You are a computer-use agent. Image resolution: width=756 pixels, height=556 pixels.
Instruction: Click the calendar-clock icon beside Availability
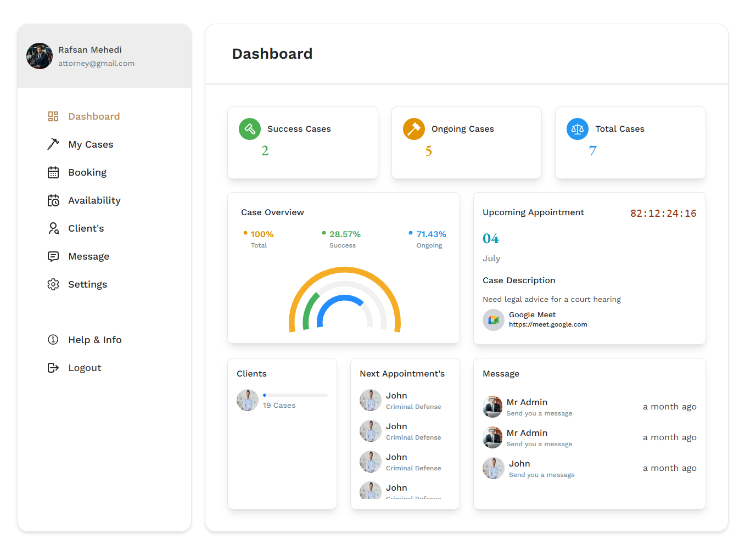click(x=53, y=200)
